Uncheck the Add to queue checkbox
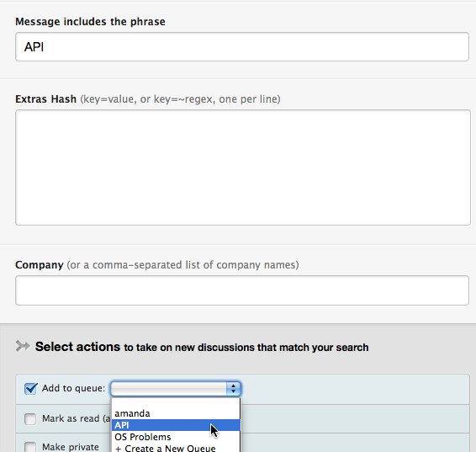This screenshot has height=452, width=476. pyautogui.click(x=30, y=389)
